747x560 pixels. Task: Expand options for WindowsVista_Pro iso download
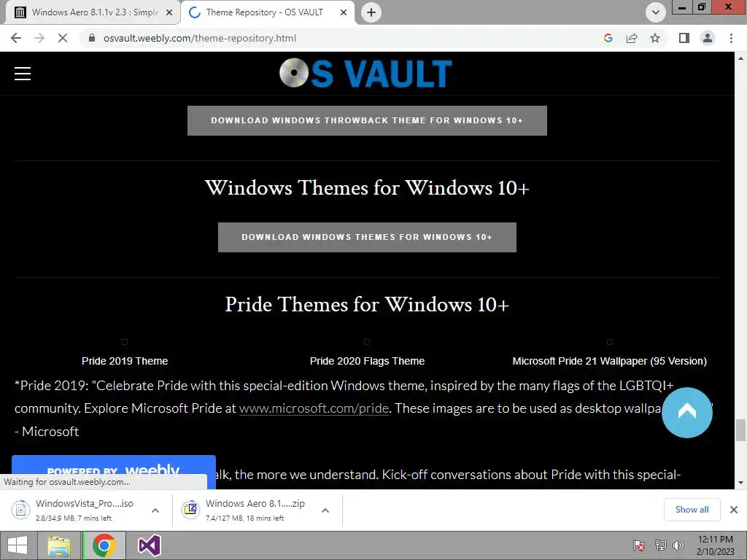[x=155, y=510]
